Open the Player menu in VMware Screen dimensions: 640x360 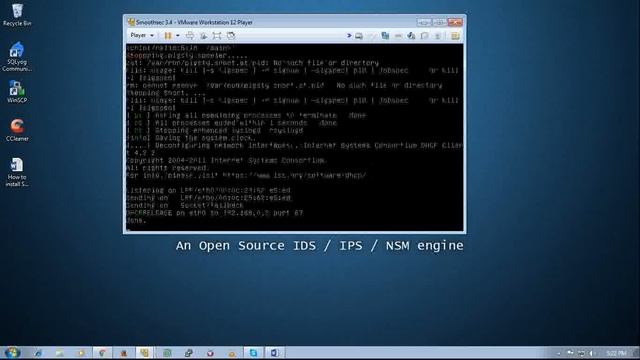click(142, 36)
